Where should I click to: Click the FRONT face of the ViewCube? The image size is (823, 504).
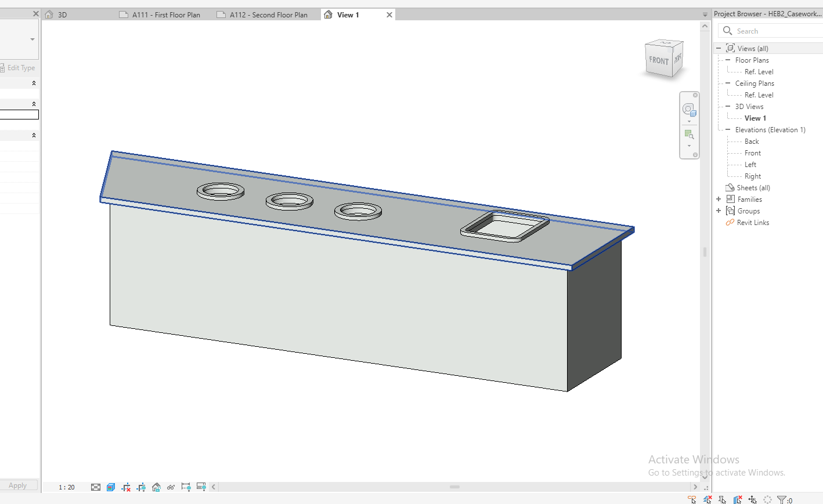[x=659, y=60]
